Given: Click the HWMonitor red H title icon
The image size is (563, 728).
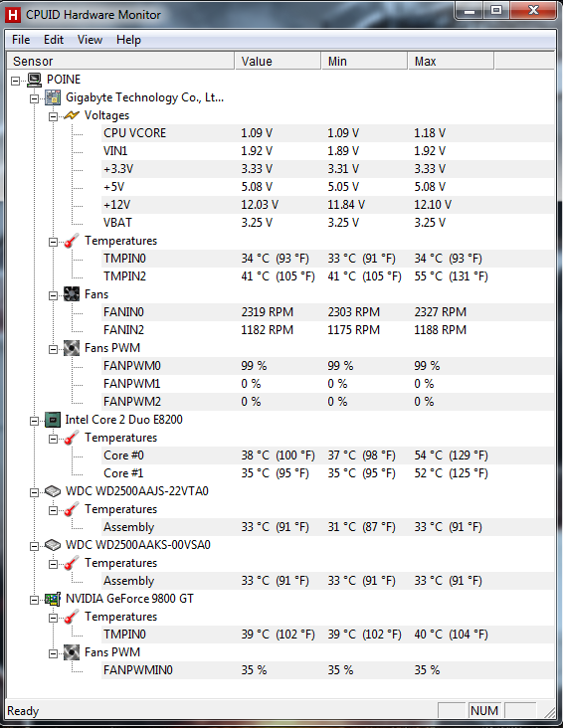Looking at the screenshot, I should (x=13, y=15).
